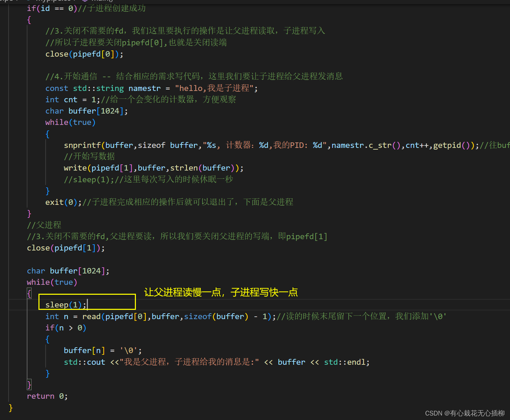Screen dimensions: 510x420
Task: Click the 'close(pipefd[1]);' line
Action: coord(66,248)
